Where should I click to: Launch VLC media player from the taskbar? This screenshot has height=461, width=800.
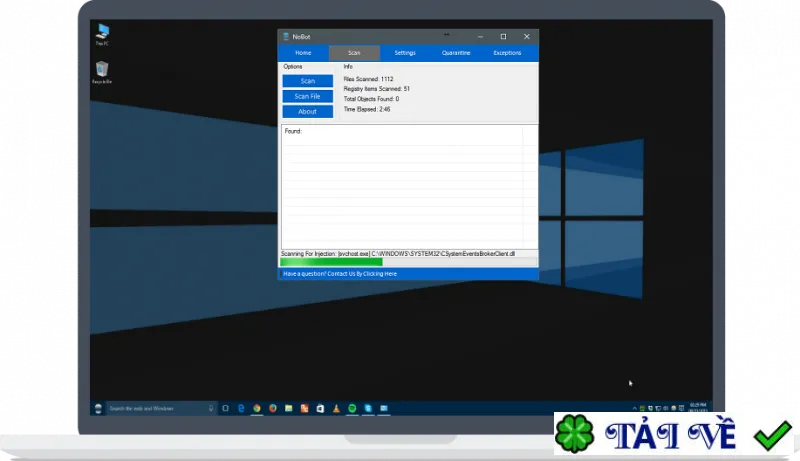pyautogui.click(x=336, y=408)
